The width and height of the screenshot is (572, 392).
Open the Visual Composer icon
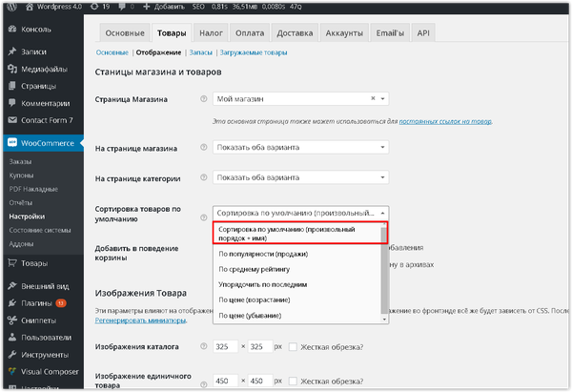point(12,371)
